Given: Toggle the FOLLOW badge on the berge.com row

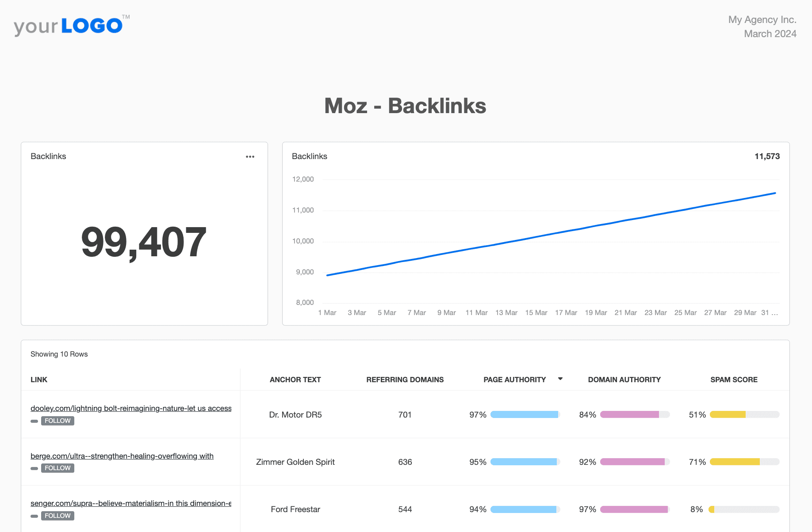Looking at the screenshot, I should pyautogui.click(x=57, y=468).
